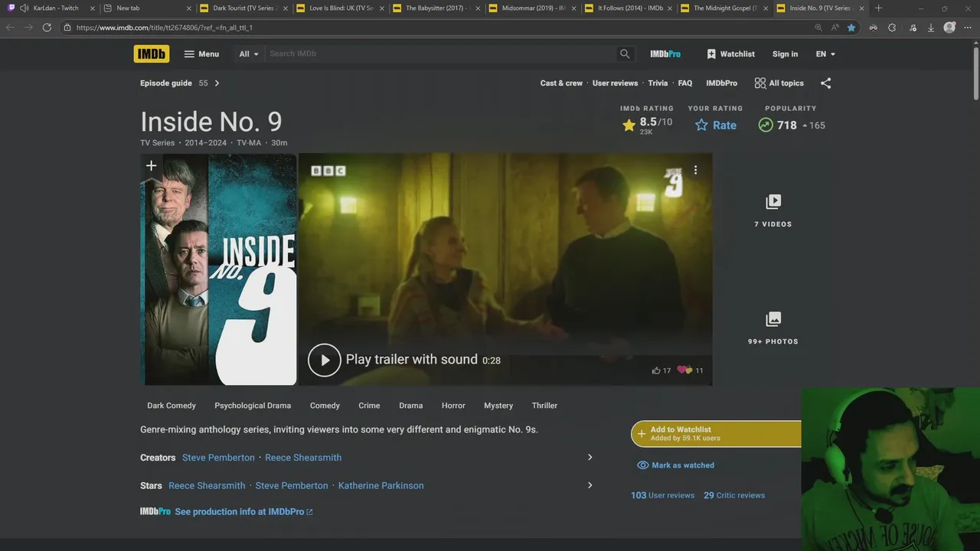
Task: Switch to the Dark Tourist tab
Action: pos(243,8)
